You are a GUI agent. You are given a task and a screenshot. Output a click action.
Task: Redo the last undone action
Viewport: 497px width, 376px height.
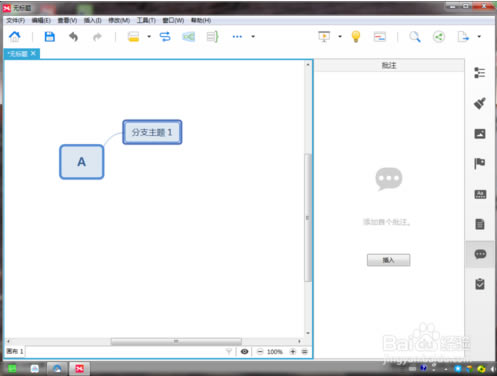click(x=97, y=36)
